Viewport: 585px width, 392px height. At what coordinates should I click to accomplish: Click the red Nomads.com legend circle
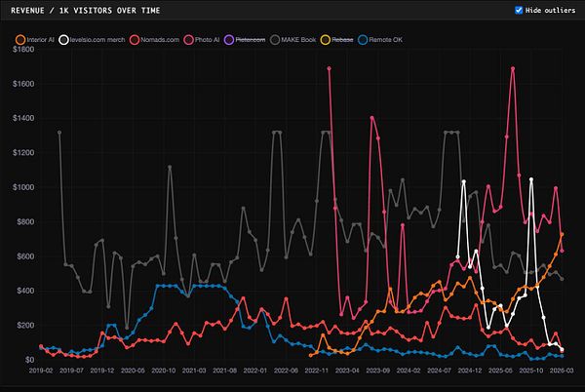135,40
